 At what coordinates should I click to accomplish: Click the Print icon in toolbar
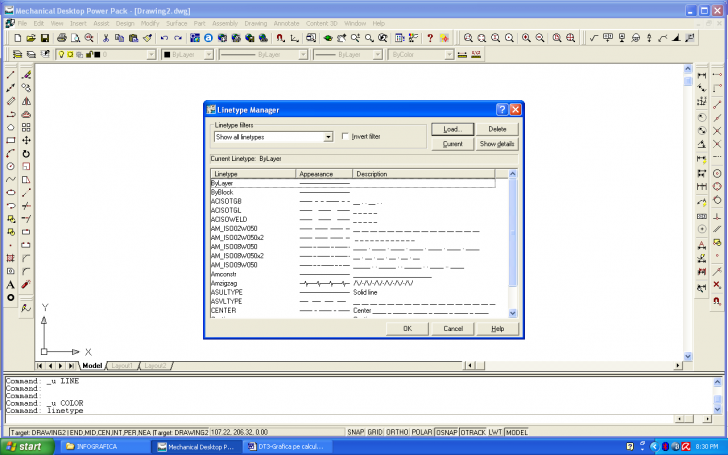(61, 38)
